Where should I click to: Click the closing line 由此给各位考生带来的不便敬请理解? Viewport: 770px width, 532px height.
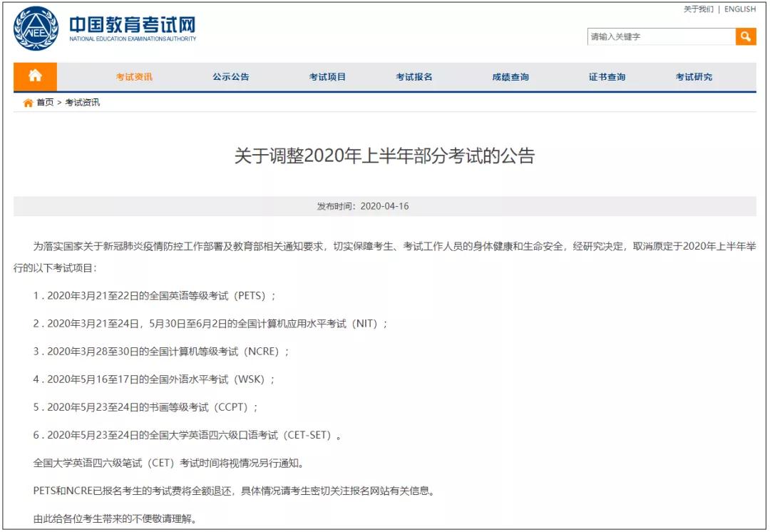115,518
